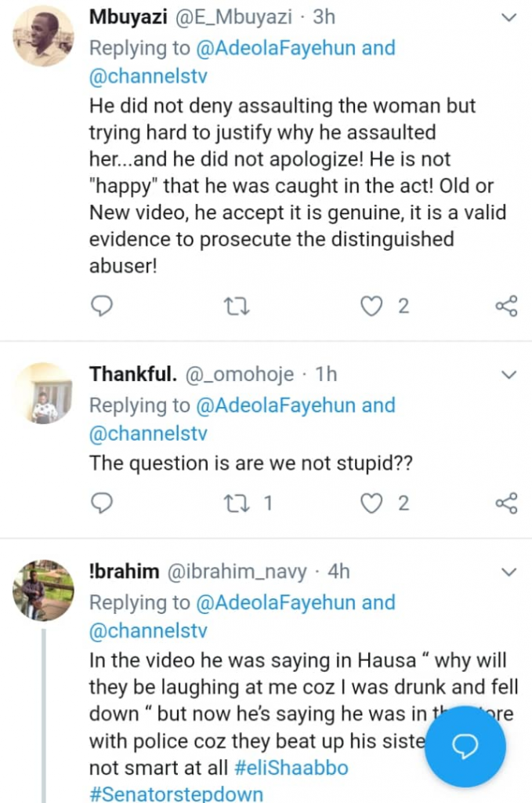View !brahim's profile avatar
The height and width of the screenshot is (803, 532).
tap(43, 590)
